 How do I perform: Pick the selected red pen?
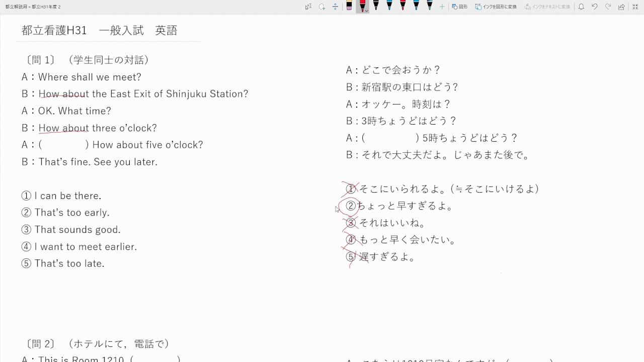pyautogui.click(x=362, y=5)
